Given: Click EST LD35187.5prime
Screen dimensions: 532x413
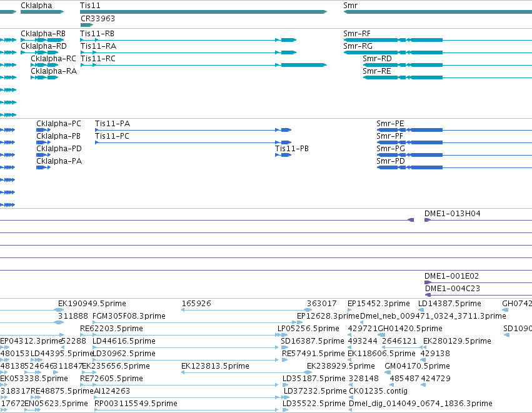Looking at the screenshot, I should point(314,379).
